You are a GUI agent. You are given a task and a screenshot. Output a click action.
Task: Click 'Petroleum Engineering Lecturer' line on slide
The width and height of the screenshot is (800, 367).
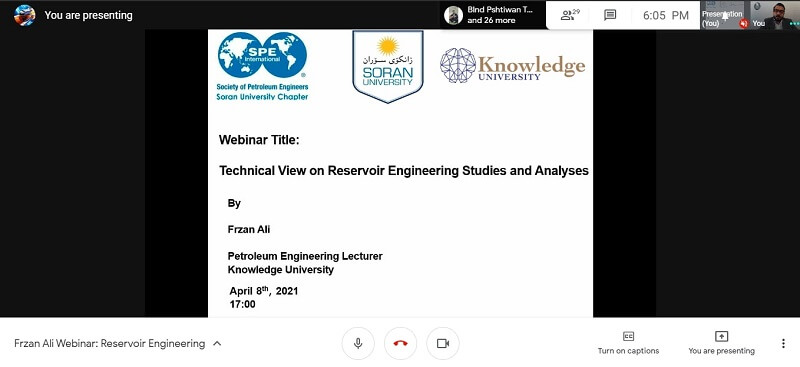tap(305, 256)
